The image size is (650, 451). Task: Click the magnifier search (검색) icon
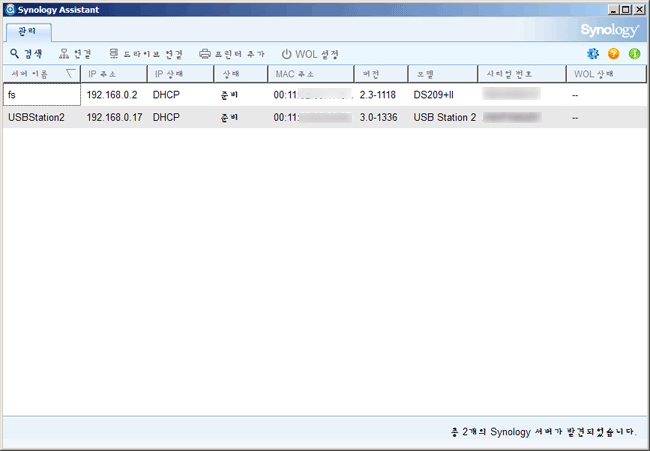point(15,54)
